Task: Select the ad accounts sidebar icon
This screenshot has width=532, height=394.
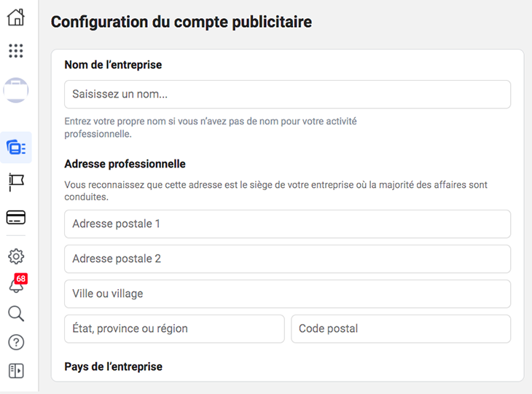Action: (x=15, y=148)
